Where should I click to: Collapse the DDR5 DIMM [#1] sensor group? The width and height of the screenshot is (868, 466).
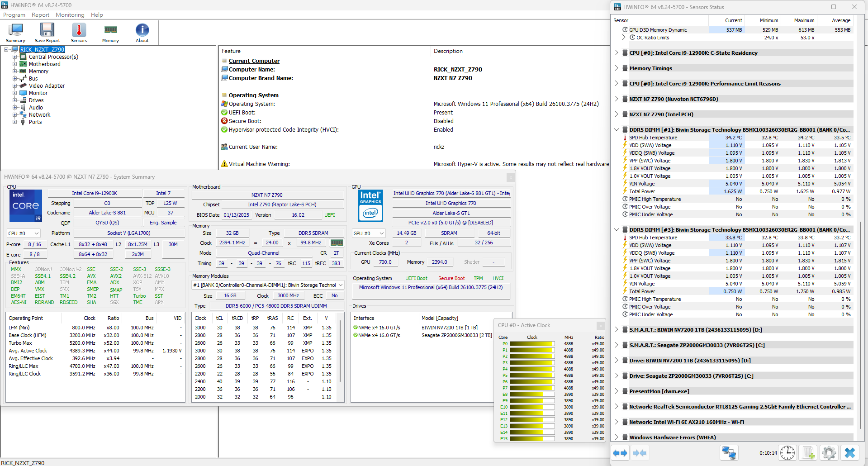click(617, 130)
